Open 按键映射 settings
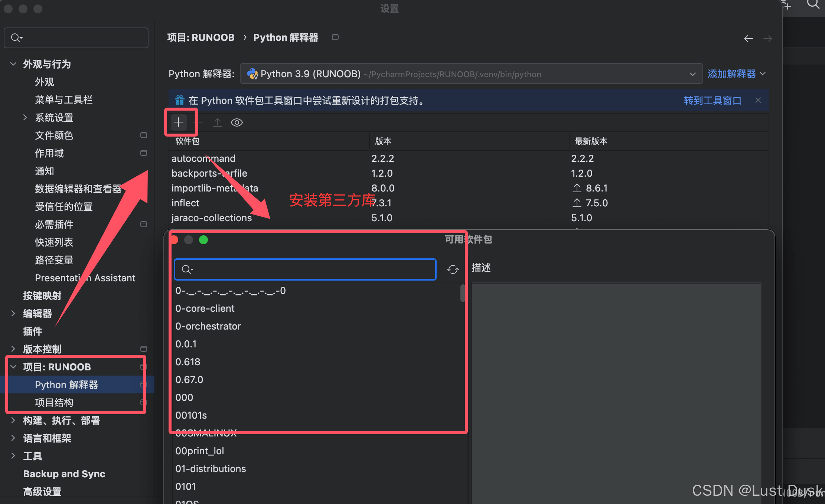The image size is (825, 504). click(x=42, y=295)
